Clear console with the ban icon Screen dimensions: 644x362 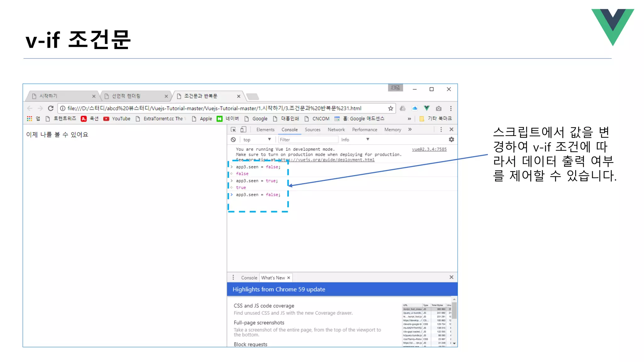point(233,140)
